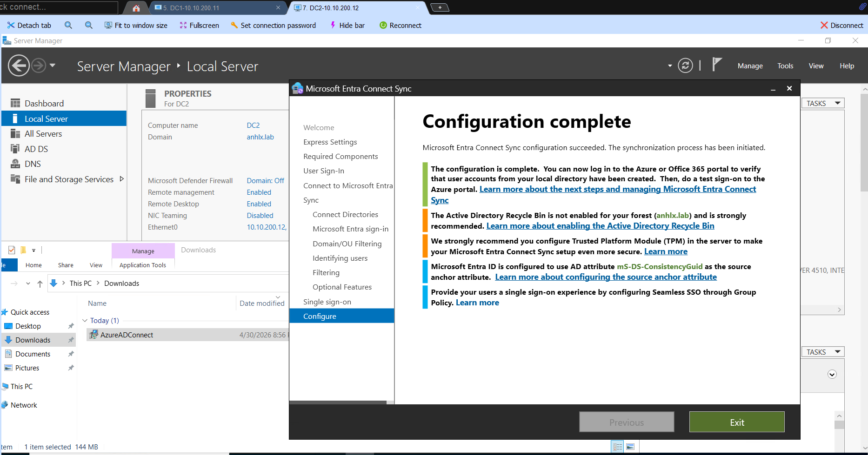Sort files by Name column

pos(97,303)
